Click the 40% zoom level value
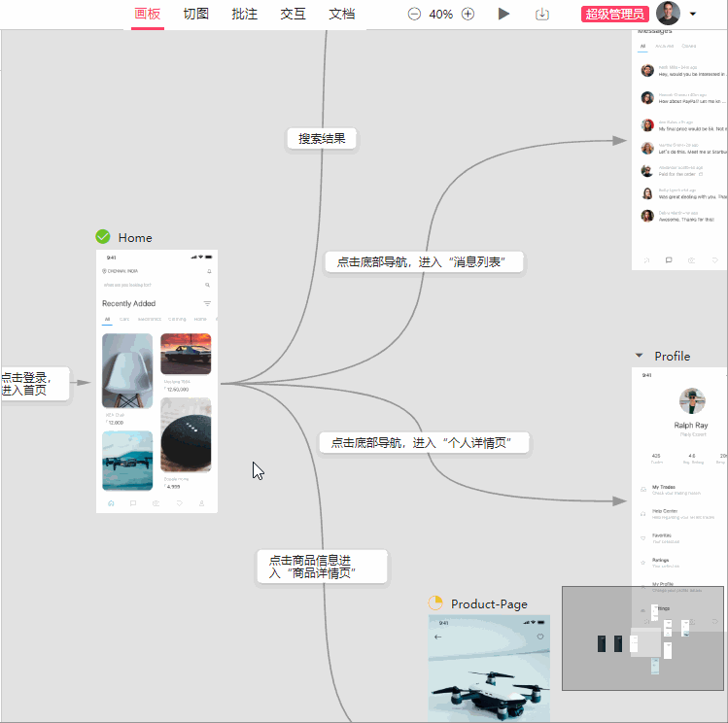This screenshot has width=728, height=723. click(x=440, y=15)
